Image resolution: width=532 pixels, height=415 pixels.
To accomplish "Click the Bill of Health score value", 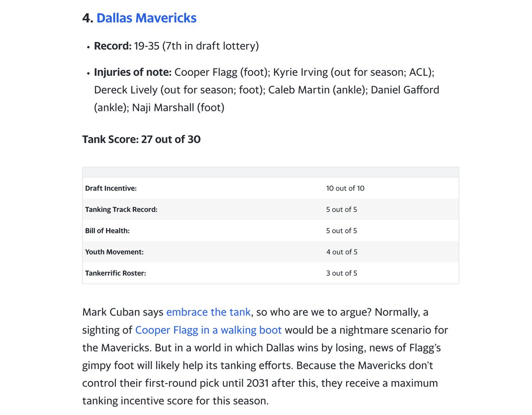I will [342, 231].
